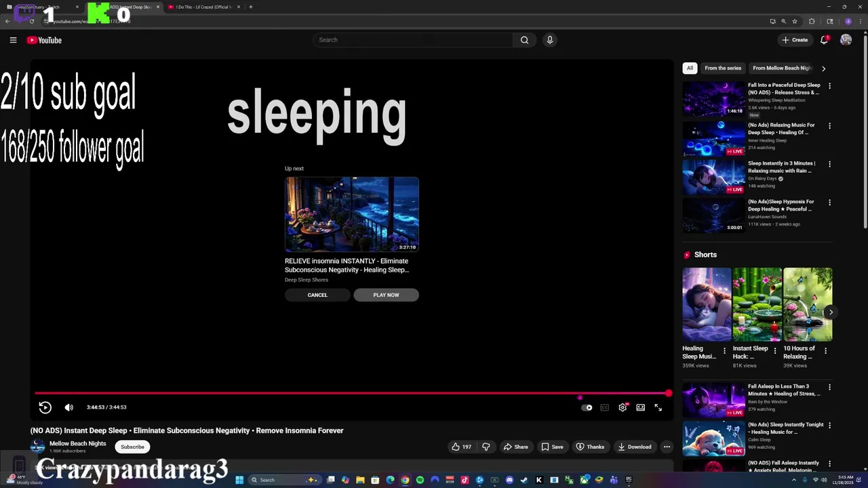
Task: Select From the series chip
Action: tap(723, 68)
